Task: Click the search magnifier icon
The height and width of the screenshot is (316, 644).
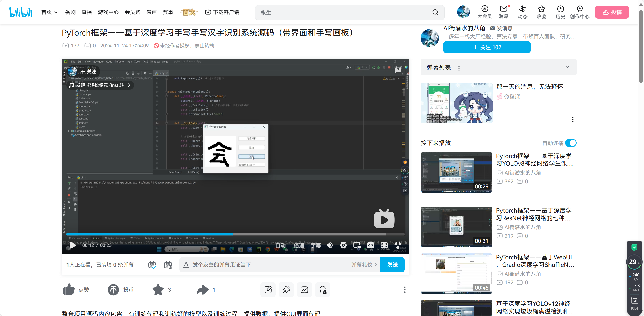Action: 435,12
